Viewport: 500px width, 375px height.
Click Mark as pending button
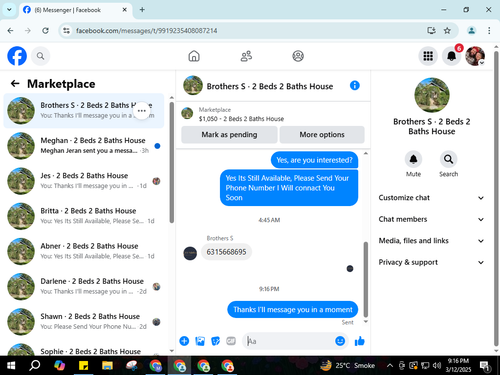tap(229, 135)
